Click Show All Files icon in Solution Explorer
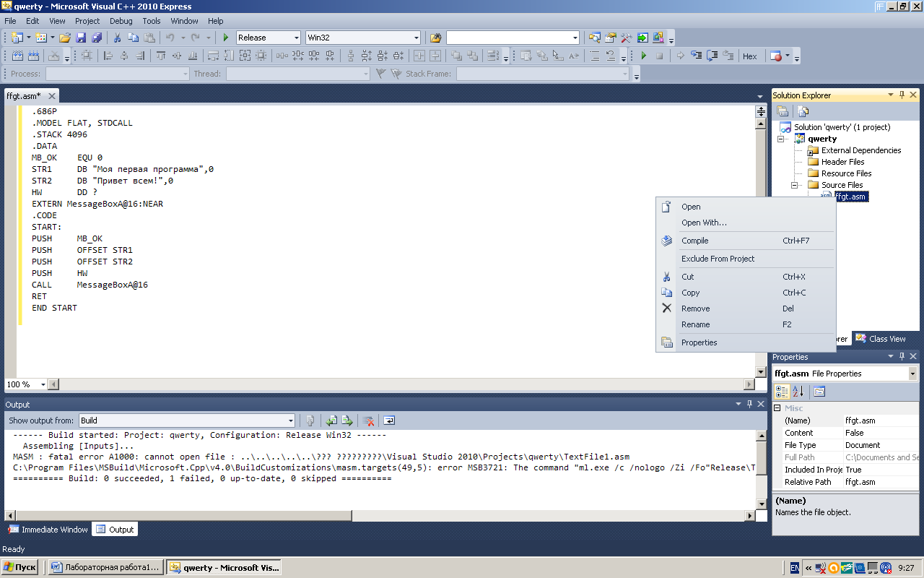Screen dimensions: 924x578 pos(803,111)
